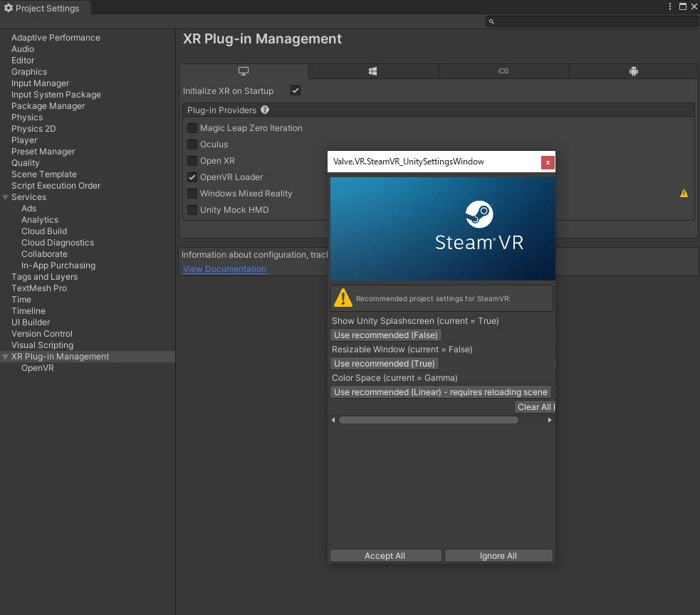Screen dimensions: 700x615
Task: Uncheck the OpenVR Loader provider
Action: 192,177
